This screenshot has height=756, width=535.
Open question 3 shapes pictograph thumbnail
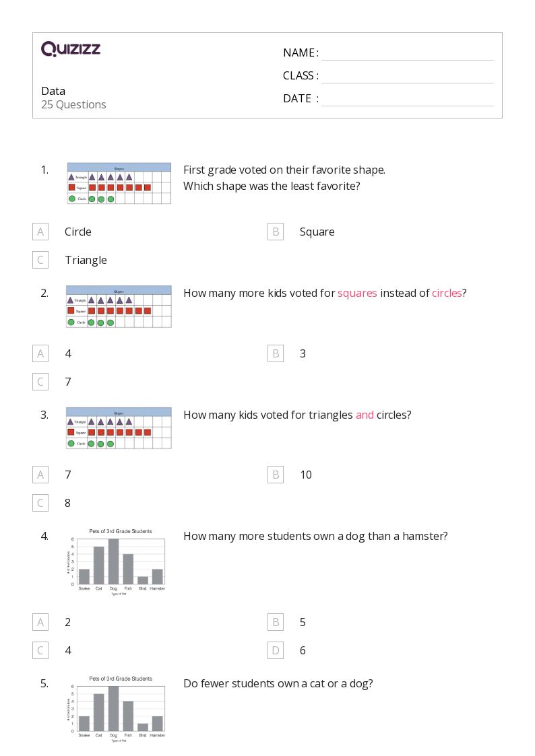[119, 428]
